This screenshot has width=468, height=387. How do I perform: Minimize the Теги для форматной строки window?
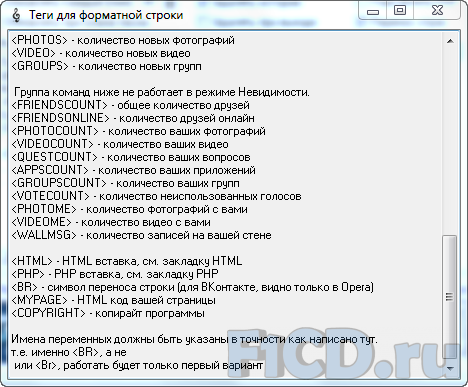[373, 11]
